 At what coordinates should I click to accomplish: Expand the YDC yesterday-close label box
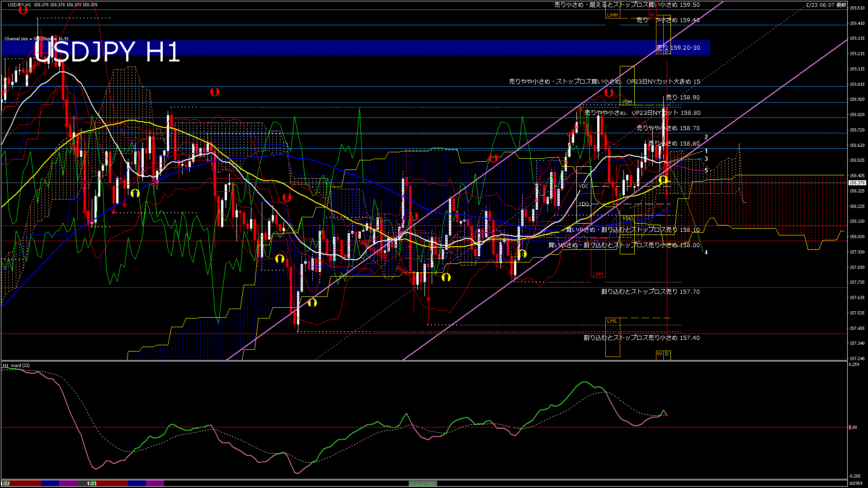point(584,185)
